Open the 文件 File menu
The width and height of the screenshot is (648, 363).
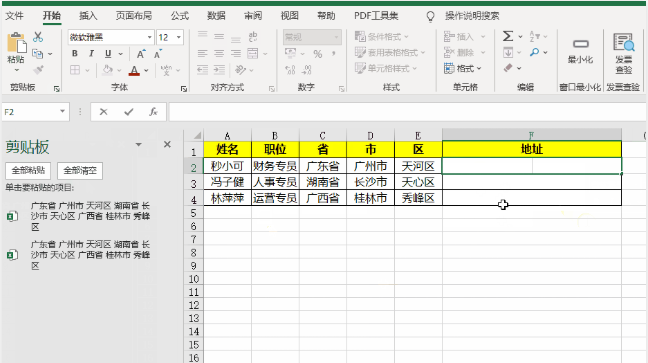coord(14,16)
